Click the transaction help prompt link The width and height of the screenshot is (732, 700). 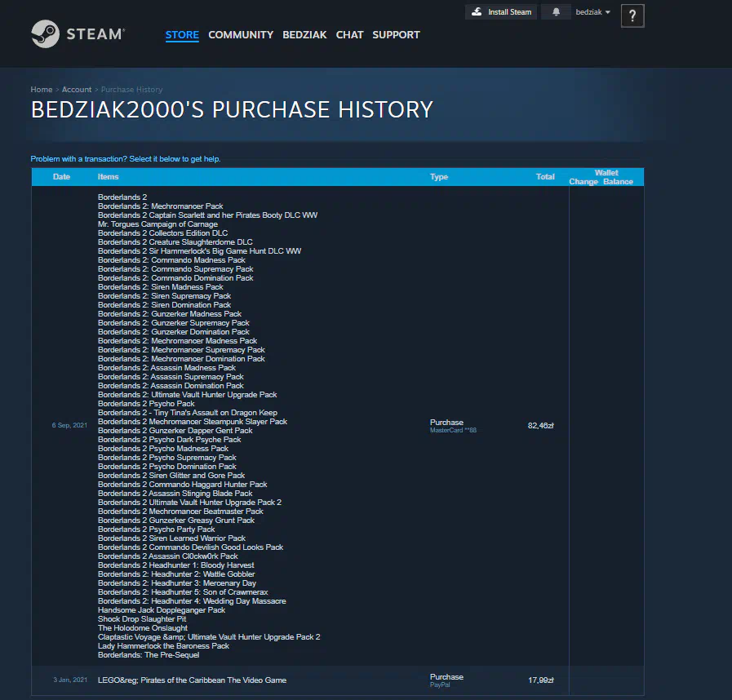click(x=126, y=159)
